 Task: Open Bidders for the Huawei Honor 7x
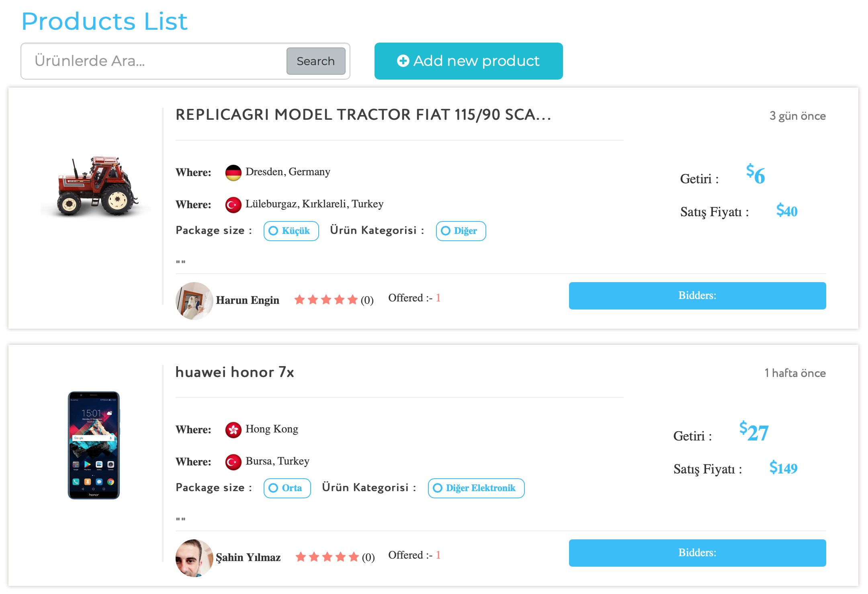pos(697,553)
